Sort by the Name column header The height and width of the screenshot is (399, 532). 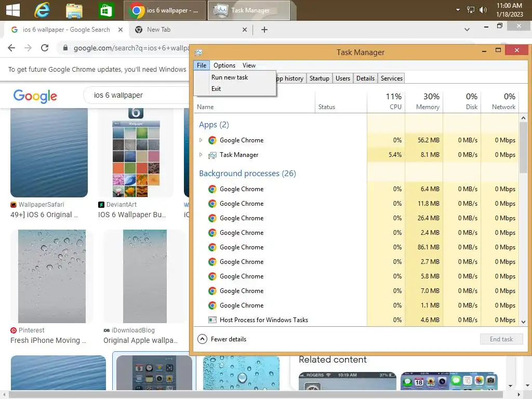point(254,102)
